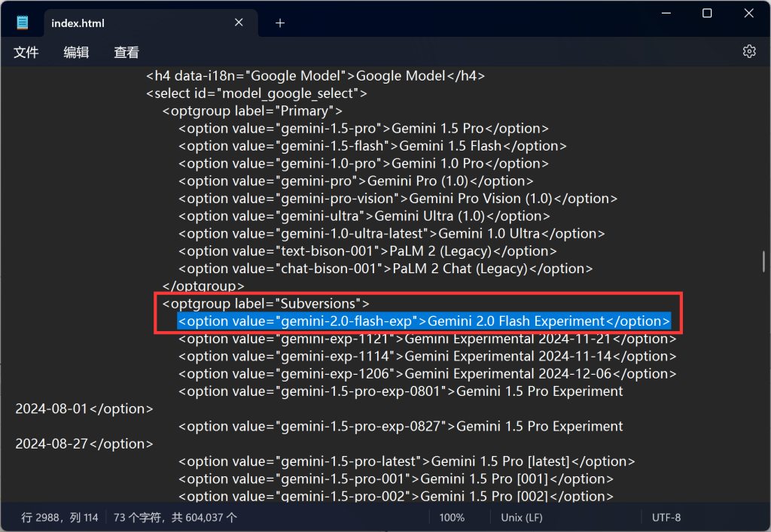This screenshot has height=532, width=771.
Task: Open the 编辑 menu
Action: pyautogui.click(x=76, y=52)
